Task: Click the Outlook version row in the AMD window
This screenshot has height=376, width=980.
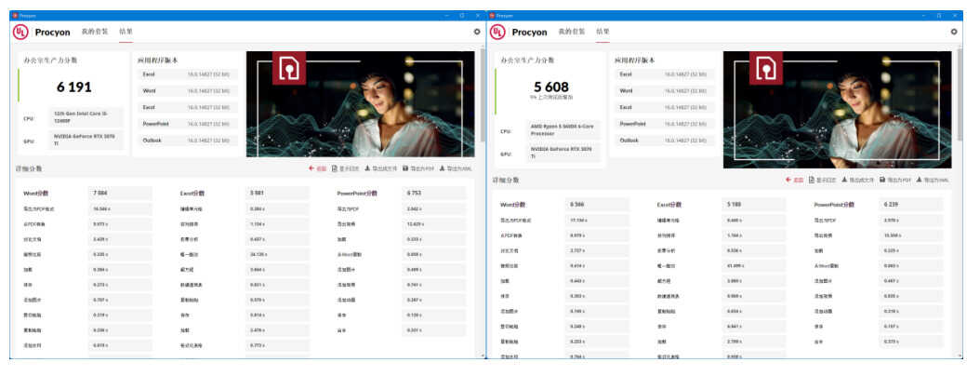Action: 665,141
